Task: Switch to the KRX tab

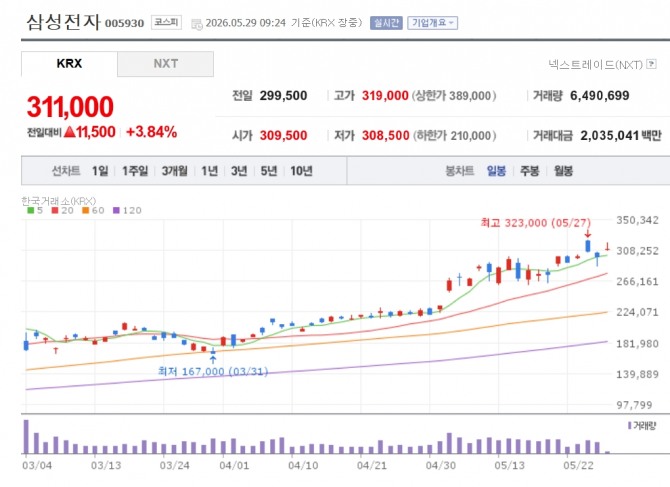Action: tap(69, 64)
